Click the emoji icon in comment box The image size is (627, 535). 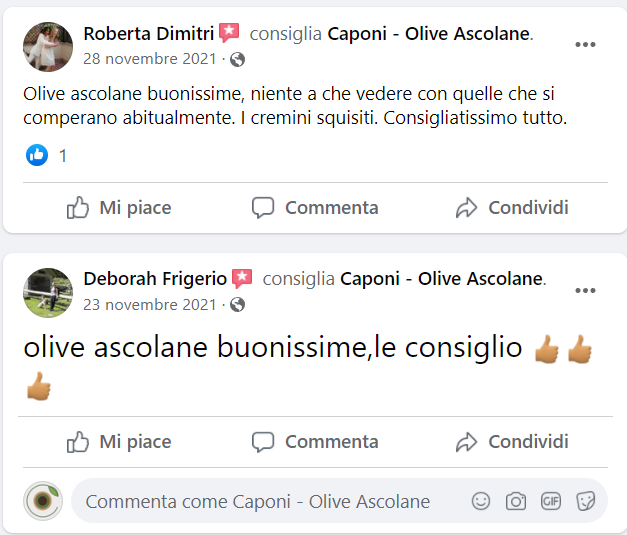coord(481,501)
